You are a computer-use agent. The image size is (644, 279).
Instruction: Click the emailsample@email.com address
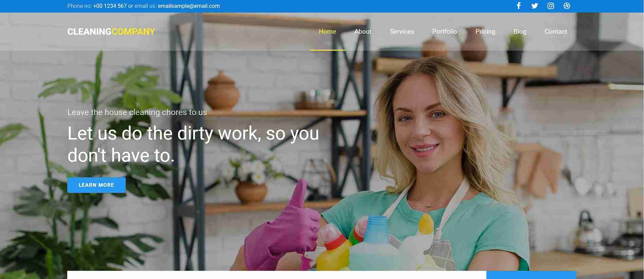coord(189,6)
